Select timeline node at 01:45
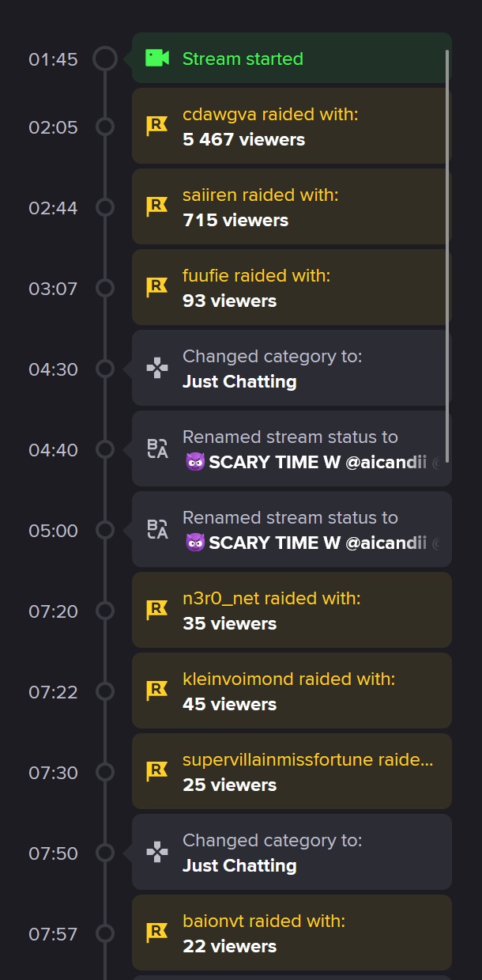 click(x=105, y=59)
